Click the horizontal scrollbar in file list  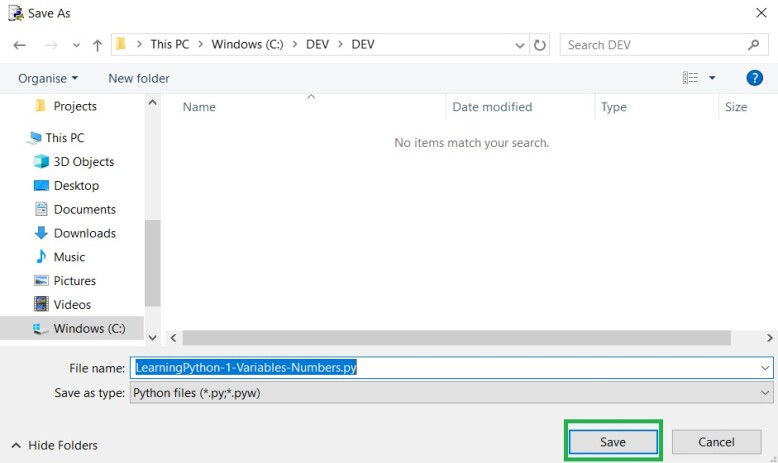coord(456,338)
